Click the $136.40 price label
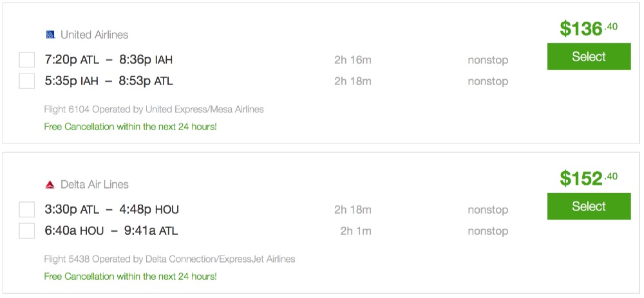The height and width of the screenshot is (298, 644). [588, 28]
